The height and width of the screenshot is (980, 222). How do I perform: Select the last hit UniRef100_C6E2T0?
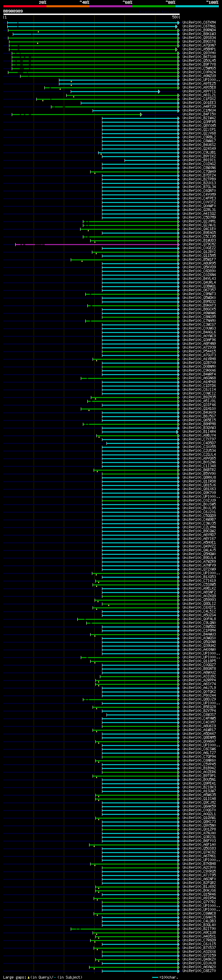(199, 971)
